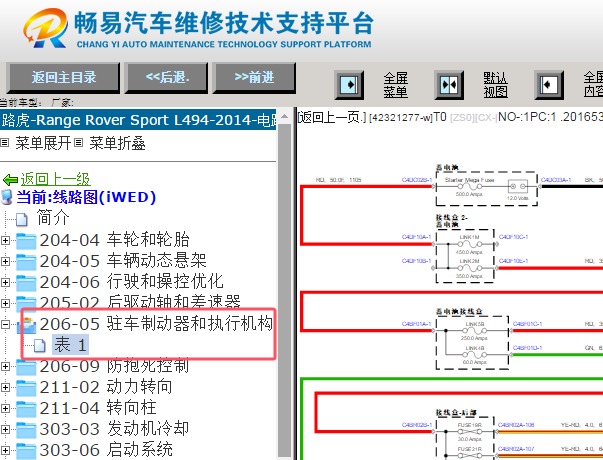Select the 211-02 动力转向 label
The height and width of the screenshot is (460, 603).
coord(106,387)
